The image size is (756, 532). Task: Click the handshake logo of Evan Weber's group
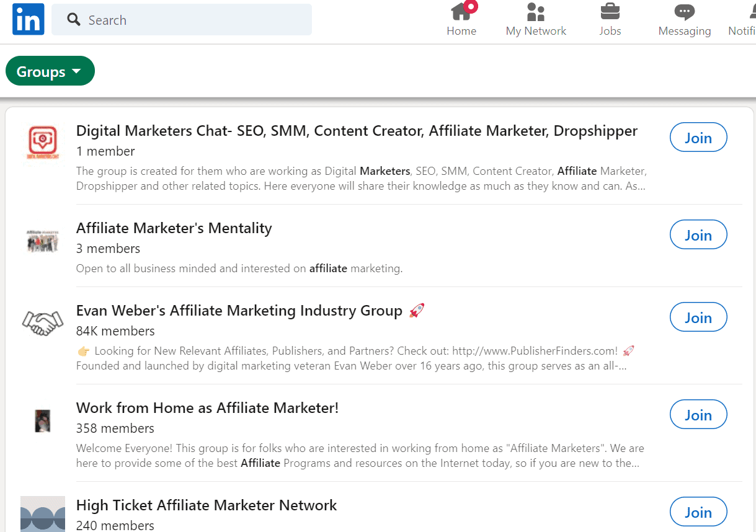pyautogui.click(x=43, y=323)
